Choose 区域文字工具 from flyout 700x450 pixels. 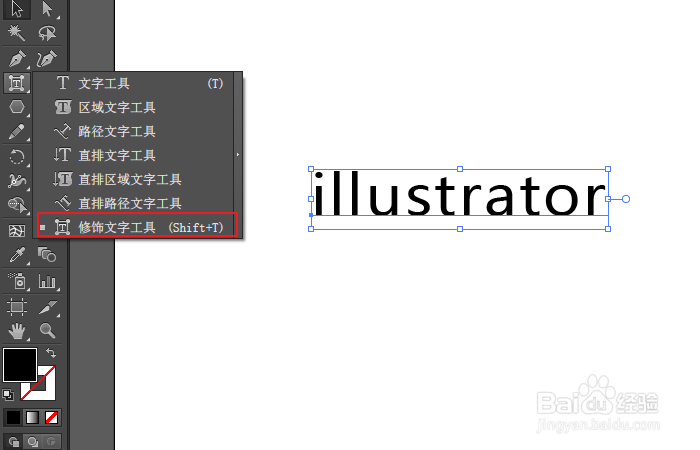click(x=135, y=107)
